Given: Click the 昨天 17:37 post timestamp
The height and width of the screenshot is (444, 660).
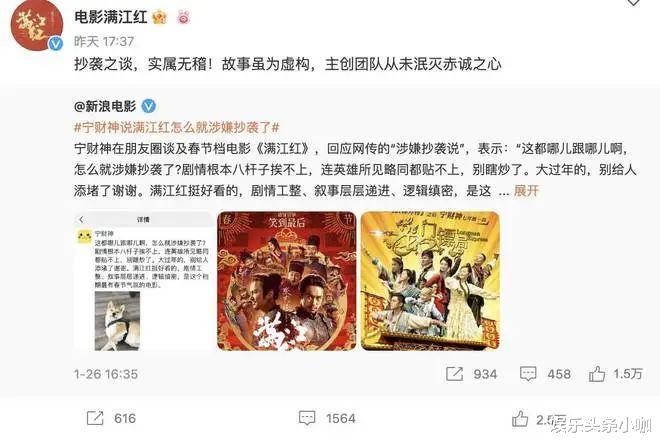Looking at the screenshot, I should (104, 41).
